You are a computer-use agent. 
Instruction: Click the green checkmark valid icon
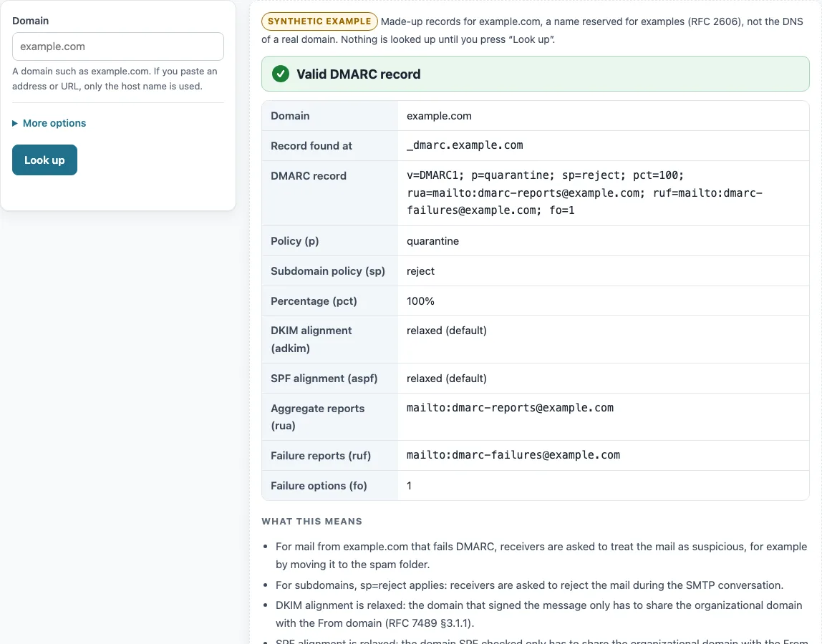tap(281, 74)
